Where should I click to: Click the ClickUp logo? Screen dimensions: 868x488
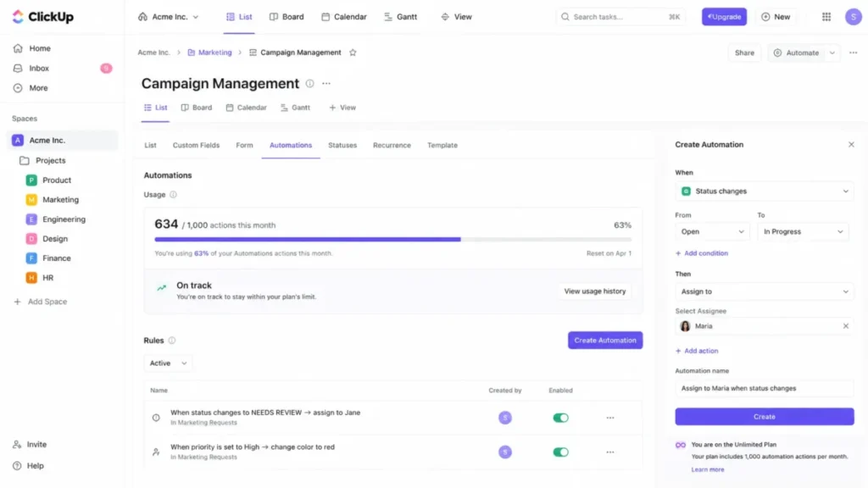[x=42, y=17]
